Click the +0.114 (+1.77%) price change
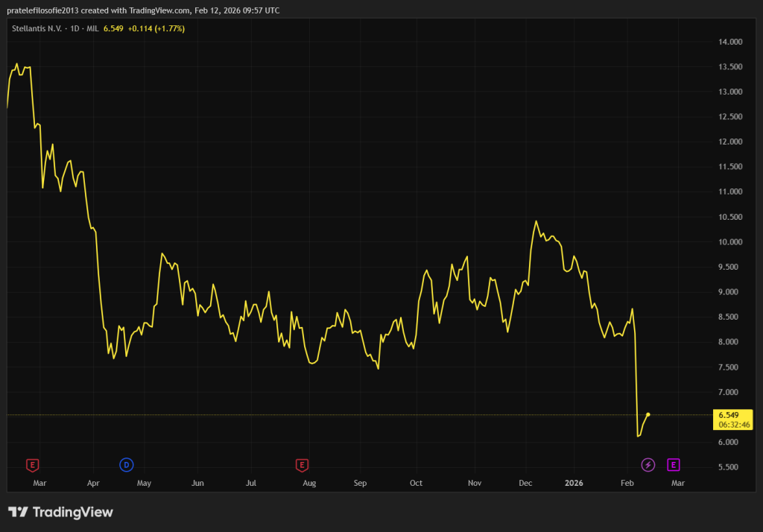 pyautogui.click(x=156, y=28)
